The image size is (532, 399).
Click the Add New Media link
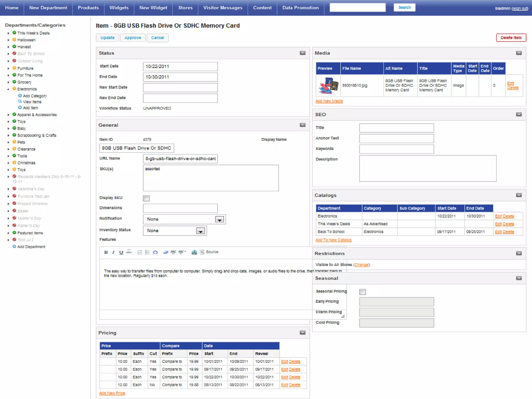[329, 101]
